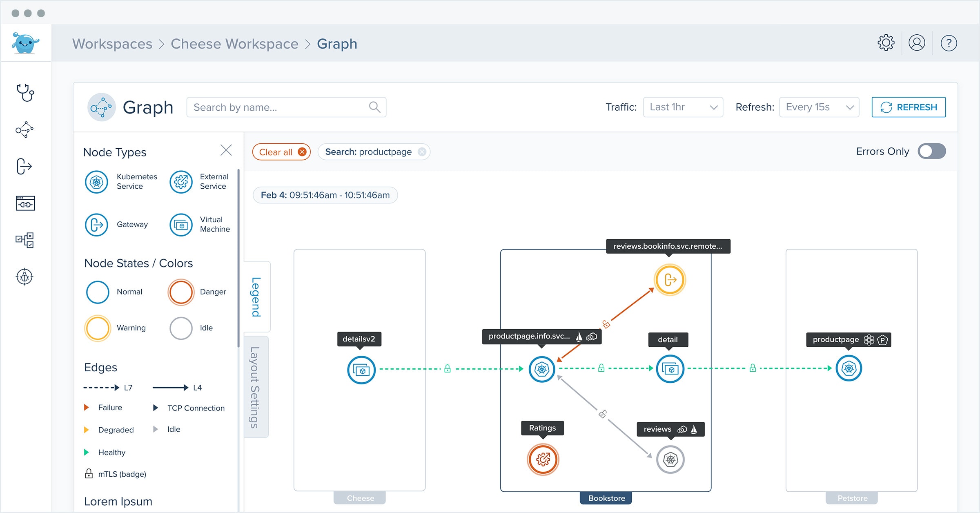Switch to the Layout Settings tab
The image size is (980, 513).
click(x=255, y=387)
